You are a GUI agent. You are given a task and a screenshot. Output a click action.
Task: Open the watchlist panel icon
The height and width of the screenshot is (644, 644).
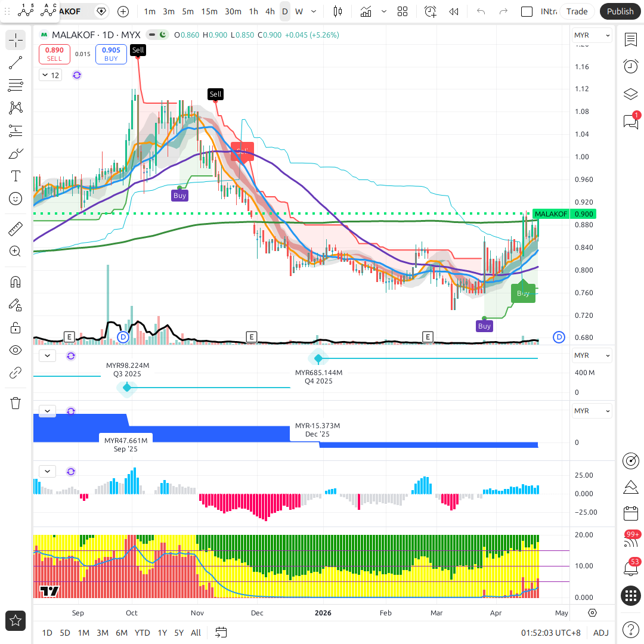(x=630, y=39)
